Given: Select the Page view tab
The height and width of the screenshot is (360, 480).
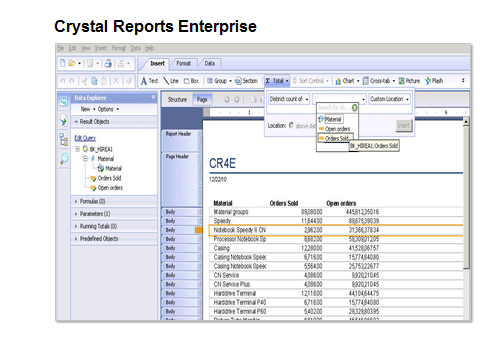Looking at the screenshot, I should [202, 99].
